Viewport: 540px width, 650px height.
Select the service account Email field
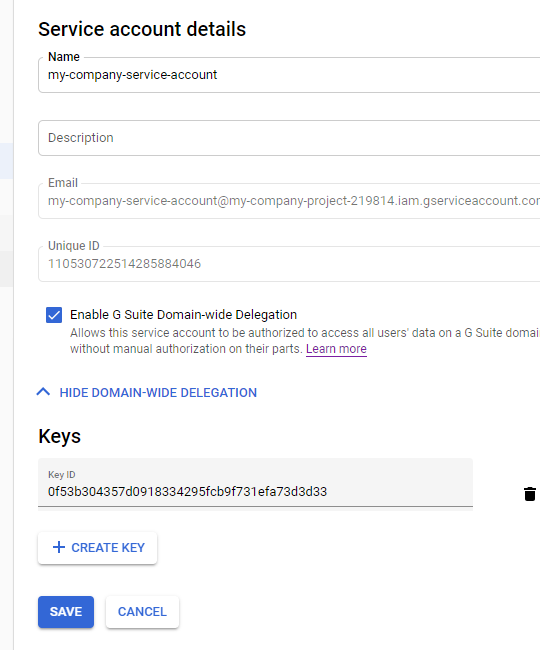tap(289, 201)
